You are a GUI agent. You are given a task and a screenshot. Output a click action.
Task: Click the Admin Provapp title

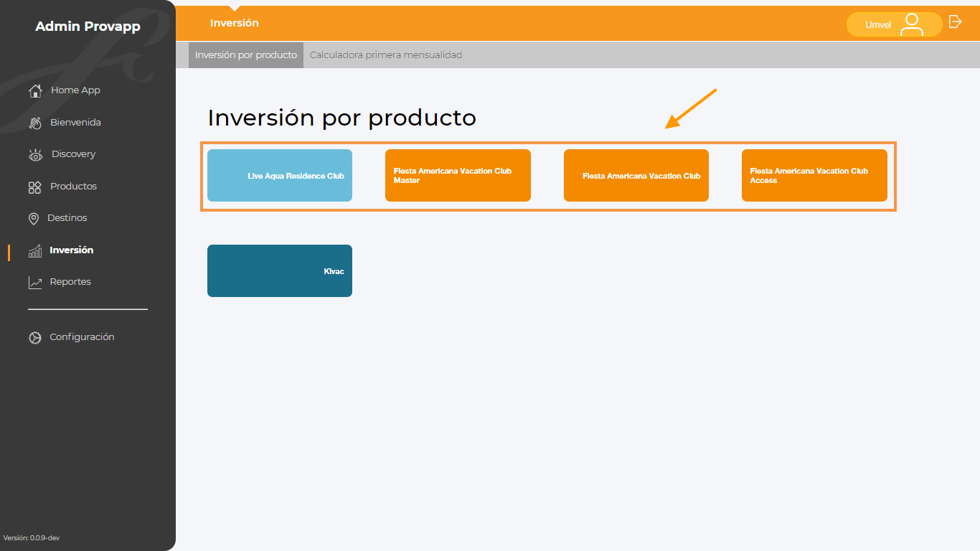click(x=88, y=27)
